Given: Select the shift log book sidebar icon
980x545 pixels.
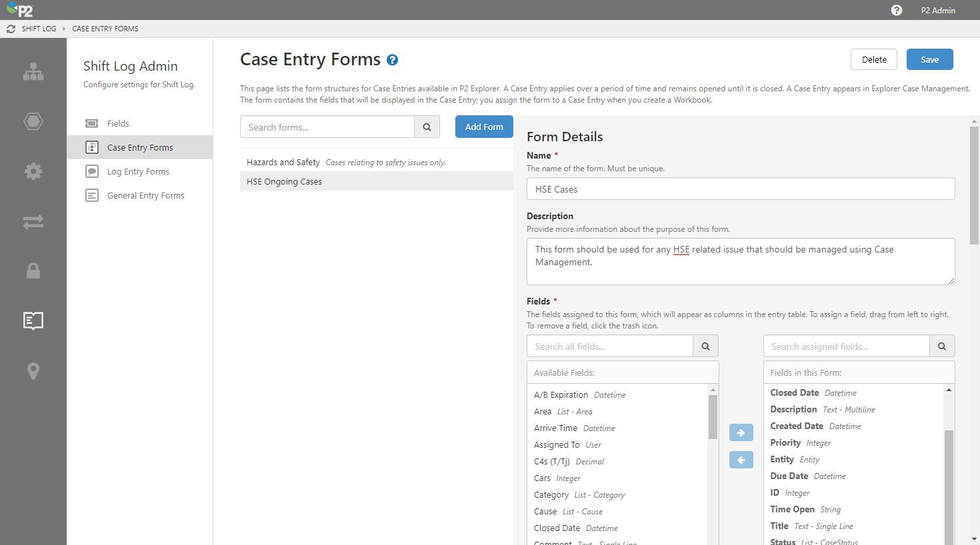Looking at the screenshot, I should click(x=33, y=321).
